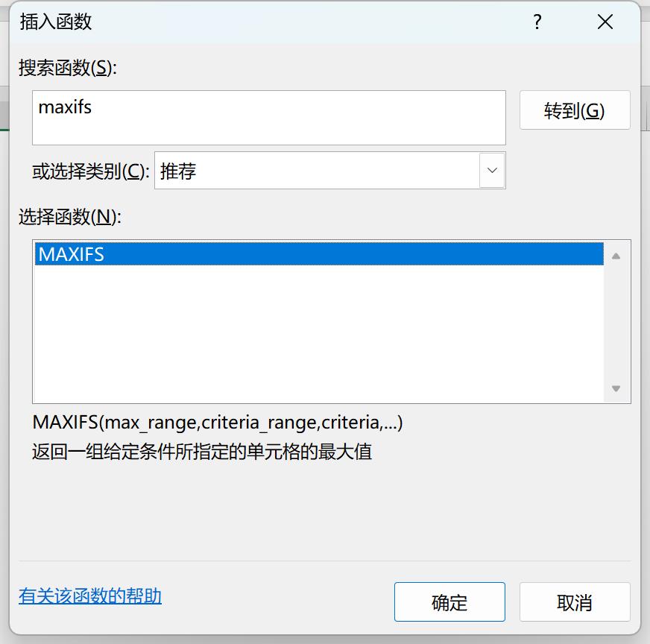Close the Insert Function dialog

[x=605, y=22]
